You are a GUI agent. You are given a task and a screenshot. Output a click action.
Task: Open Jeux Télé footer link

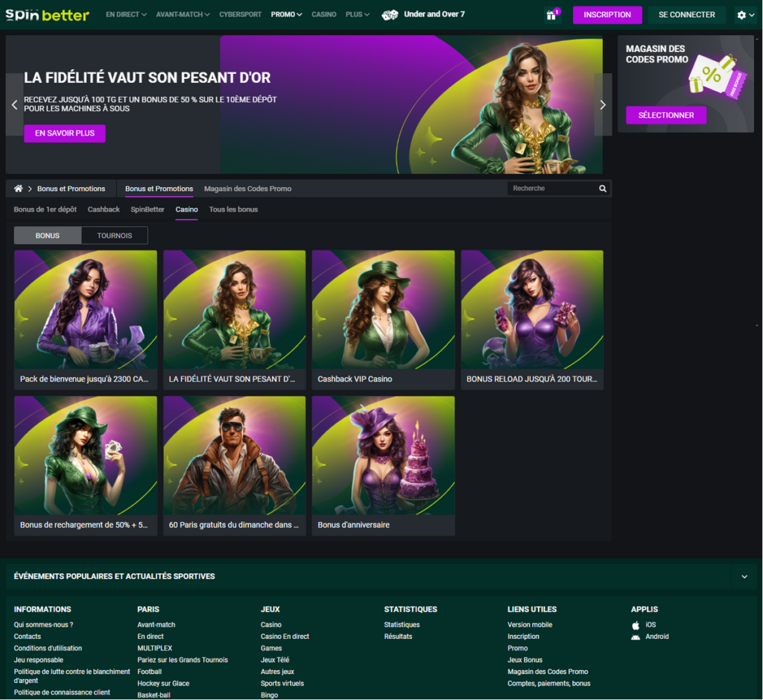pos(275,660)
